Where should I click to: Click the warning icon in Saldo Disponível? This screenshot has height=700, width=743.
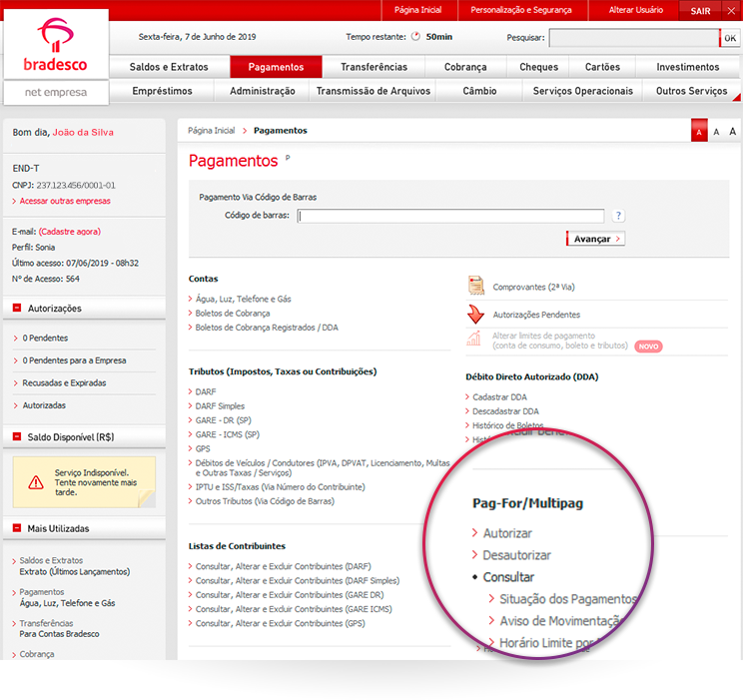(36, 482)
